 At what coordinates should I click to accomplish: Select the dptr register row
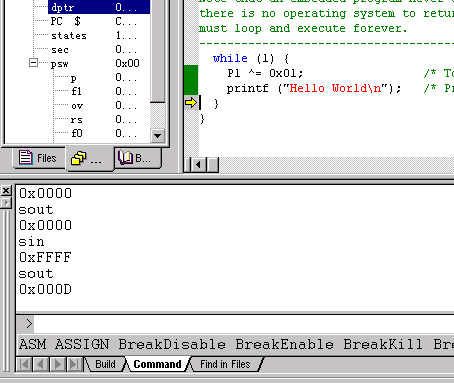[99, 7]
